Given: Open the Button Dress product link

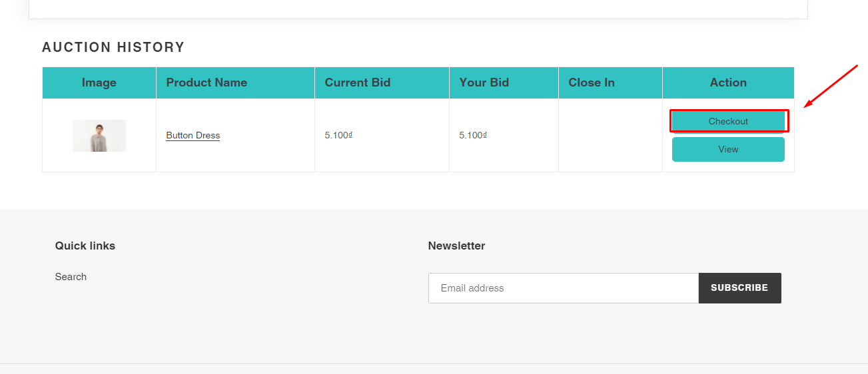Looking at the screenshot, I should click(193, 136).
